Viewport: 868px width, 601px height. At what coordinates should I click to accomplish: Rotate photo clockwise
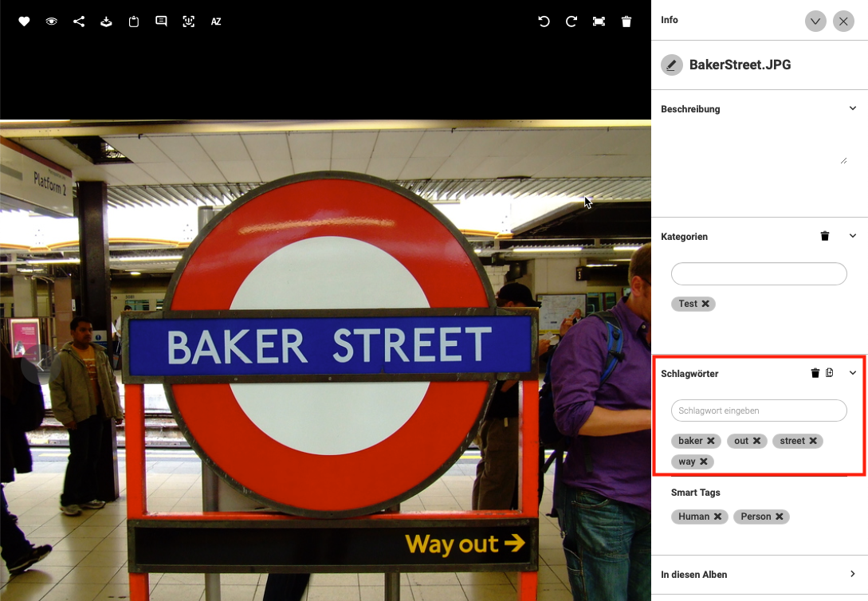tap(571, 22)
